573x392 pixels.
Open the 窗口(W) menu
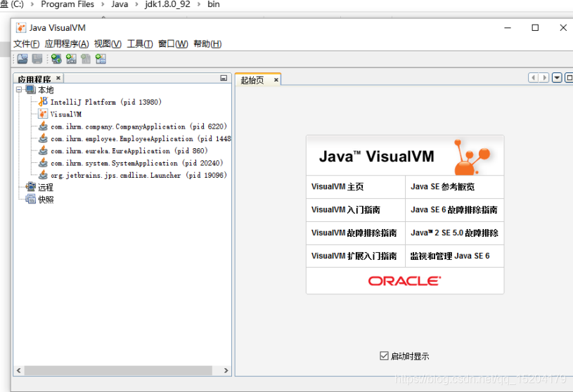173,44
